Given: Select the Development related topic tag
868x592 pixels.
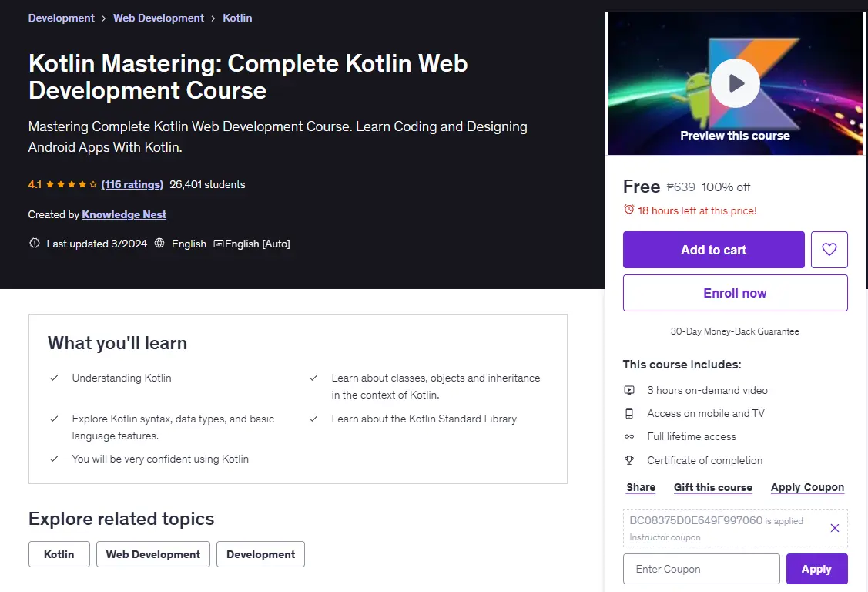Looking at the screenshot, I should [261, 554].
